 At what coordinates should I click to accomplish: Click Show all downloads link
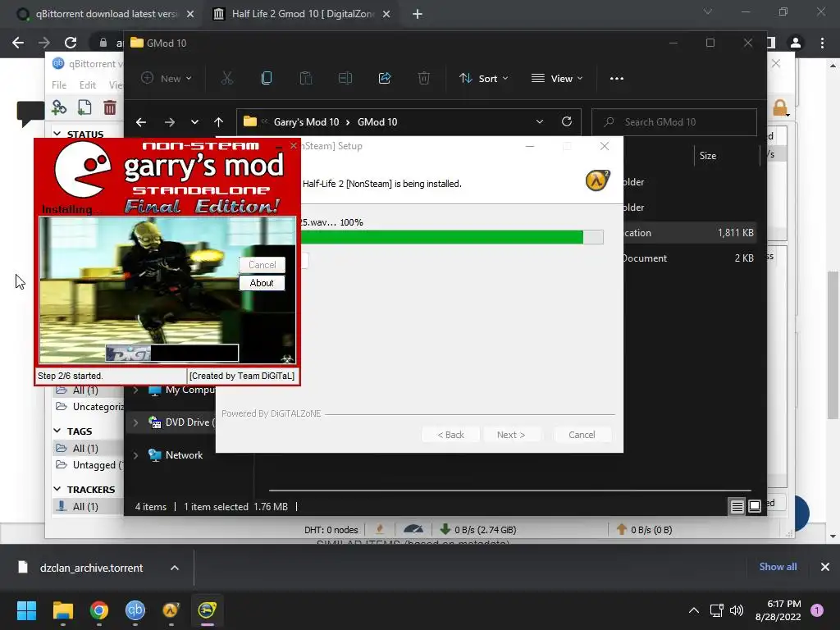(778, 567)
